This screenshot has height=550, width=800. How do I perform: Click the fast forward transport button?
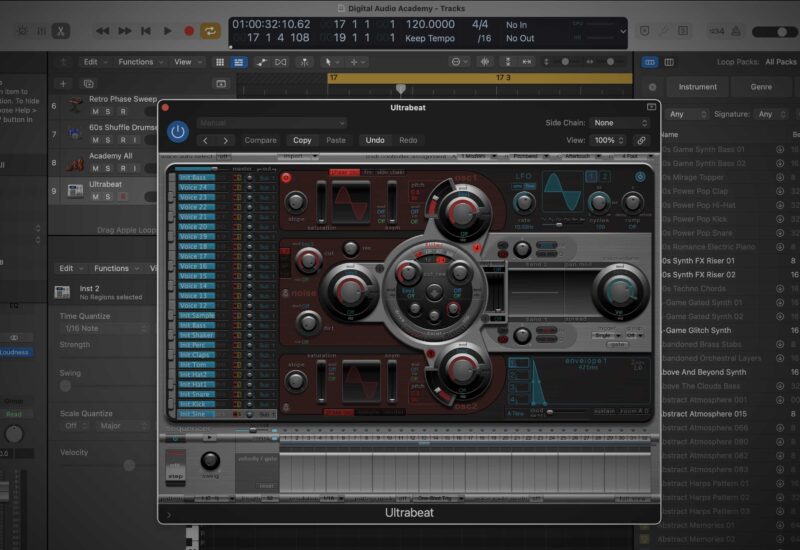124,31
